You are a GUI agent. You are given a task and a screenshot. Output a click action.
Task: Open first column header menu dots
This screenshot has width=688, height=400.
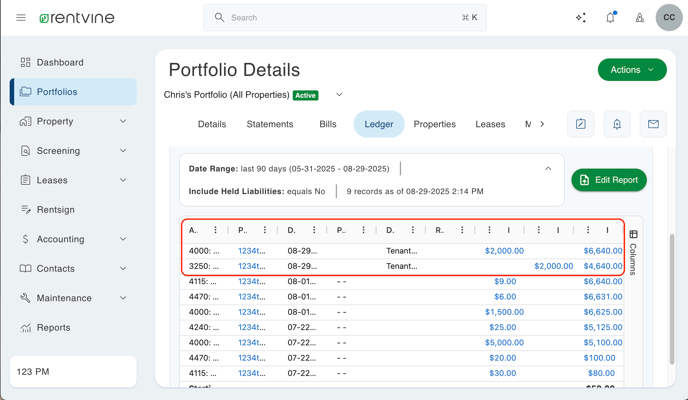pyautogui.click(x=215, y=230)
